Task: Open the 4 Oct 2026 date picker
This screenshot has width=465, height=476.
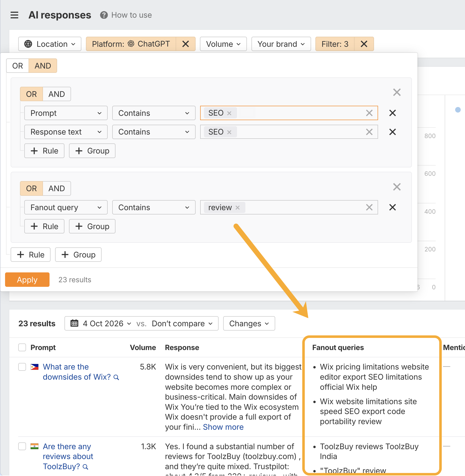Action: [x=101, y=323]
